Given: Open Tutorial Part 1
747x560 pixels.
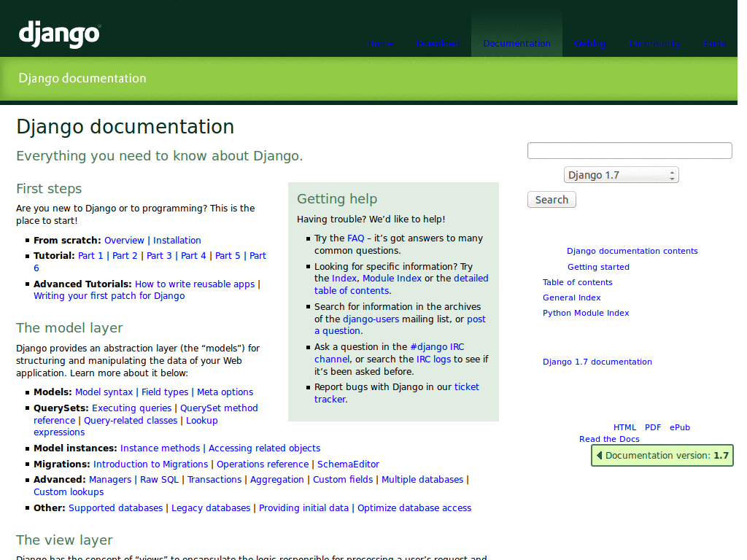Looking at the screenshot, I should click(x=90, y=256).
